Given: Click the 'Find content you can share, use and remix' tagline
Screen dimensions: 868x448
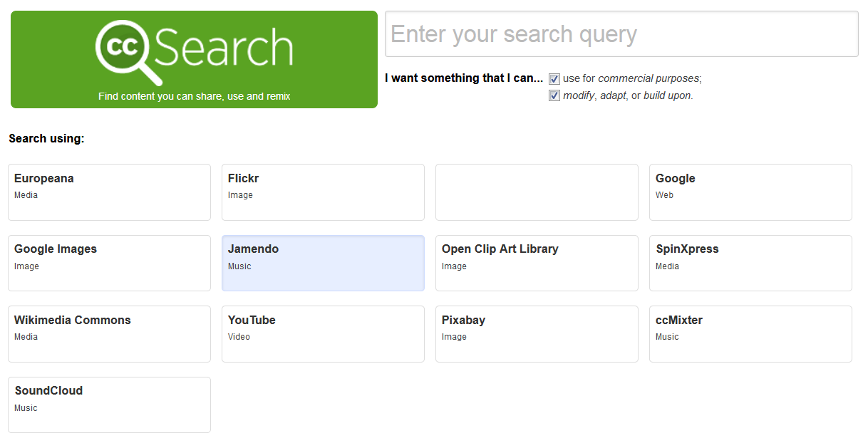Looking at the screenshot, I should click(x=195, y=96).
